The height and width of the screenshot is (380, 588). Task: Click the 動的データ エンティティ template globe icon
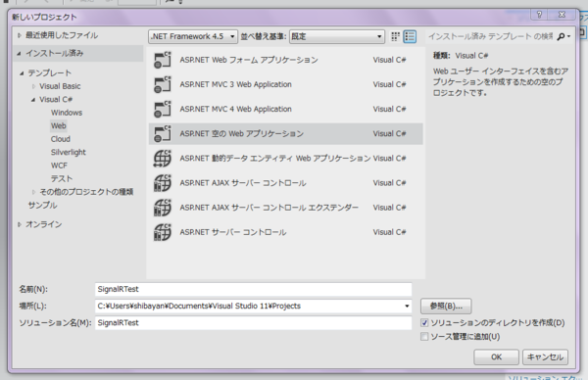click(163, 159)
